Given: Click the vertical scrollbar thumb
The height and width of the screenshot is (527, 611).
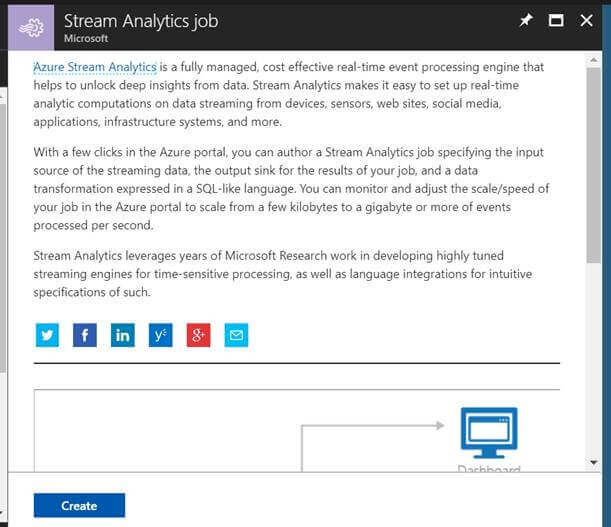Looking at the screenshot, I should 594,165.
